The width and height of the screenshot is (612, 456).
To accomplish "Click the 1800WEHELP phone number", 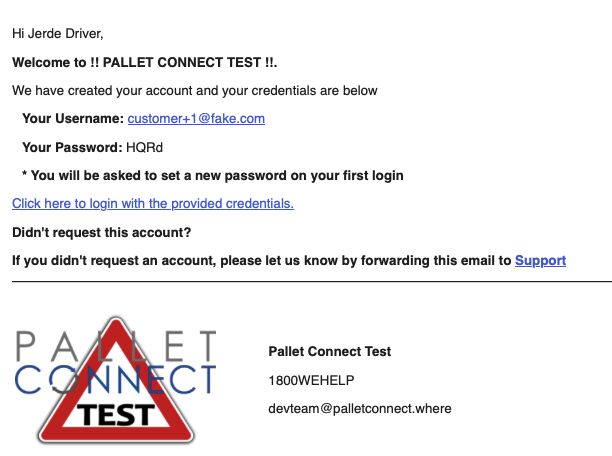I will coord(311,380).
